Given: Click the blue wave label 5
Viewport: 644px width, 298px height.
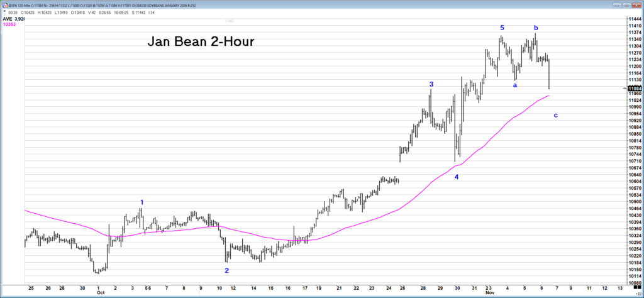Looking at the screenshot, I should tap(502, 28).
